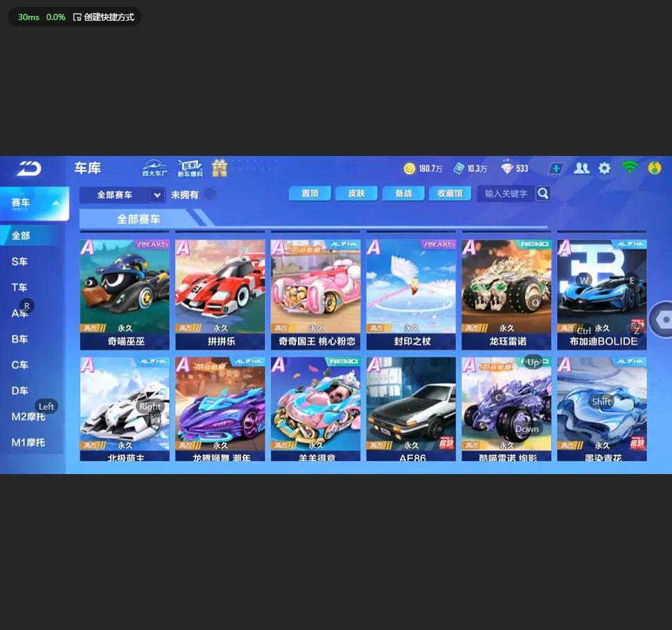Open the 全部赛车 dropdown
The height and width of the screenshot is (630, 672).
122,195
